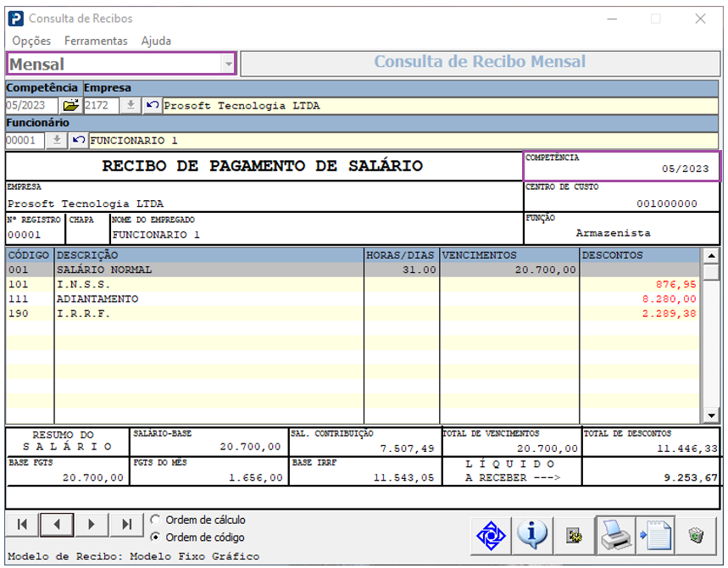Screen dimensions: 728x568
Task: Click the HORAS/DIAS column header
Action: click(400, 255)
